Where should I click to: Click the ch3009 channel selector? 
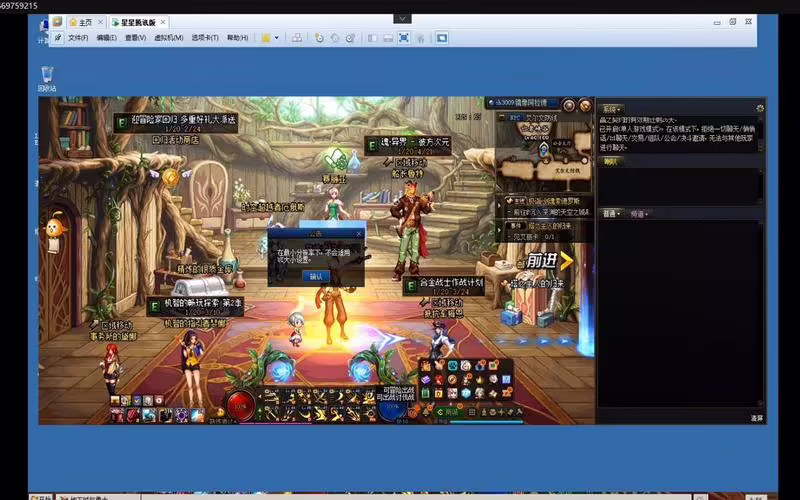point(522,103)
